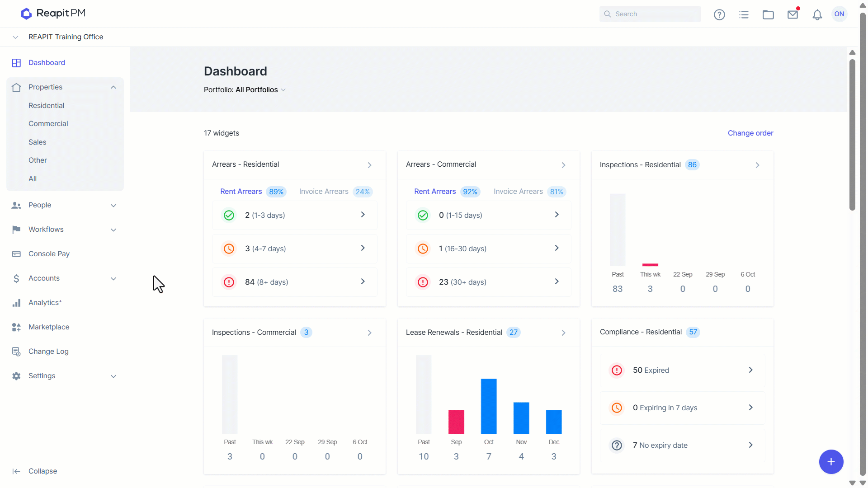Open the Portfolio All Portfolios dropdown
The width and height of the screenshot is (868, 488).
click(x=245, y=90)
